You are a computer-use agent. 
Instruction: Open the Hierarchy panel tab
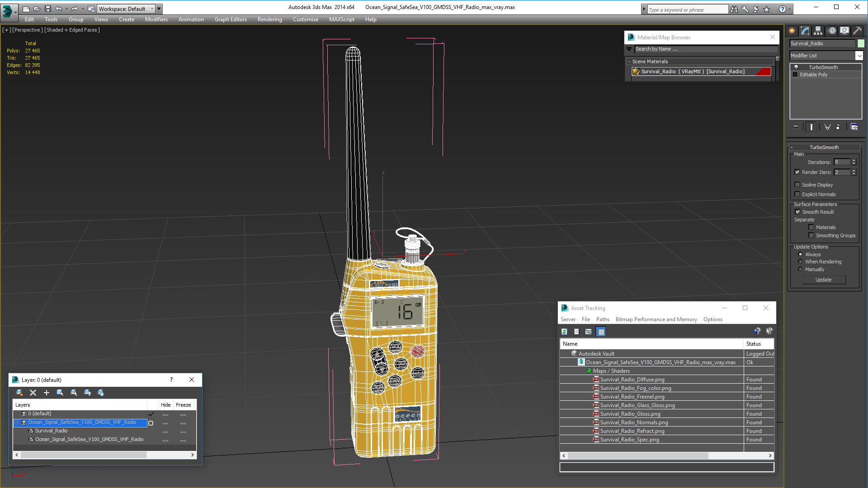pyautogui.click(x=818, y=31)
